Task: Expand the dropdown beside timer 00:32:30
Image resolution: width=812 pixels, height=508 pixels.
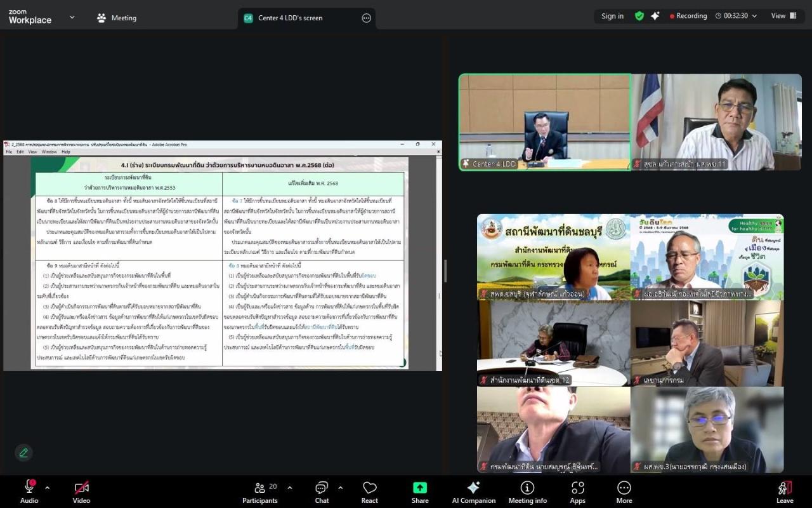Action: [x=754, y=16]
